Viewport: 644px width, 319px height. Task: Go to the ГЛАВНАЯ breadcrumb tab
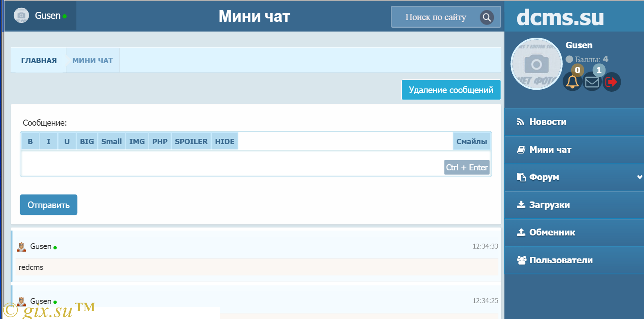point(39,60)
